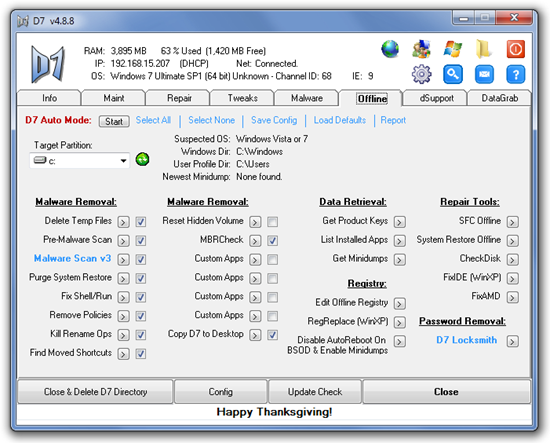Viewport: 550px width, 443px height.
Task: Refresh target partition with green icon
Action: [142, 160]
